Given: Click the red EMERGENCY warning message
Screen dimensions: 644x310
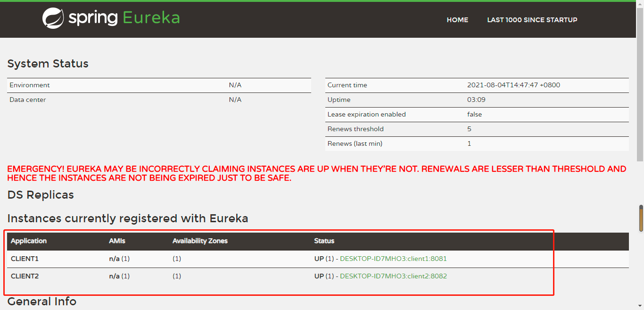Looking at the screenshot, I should point(317,174).
